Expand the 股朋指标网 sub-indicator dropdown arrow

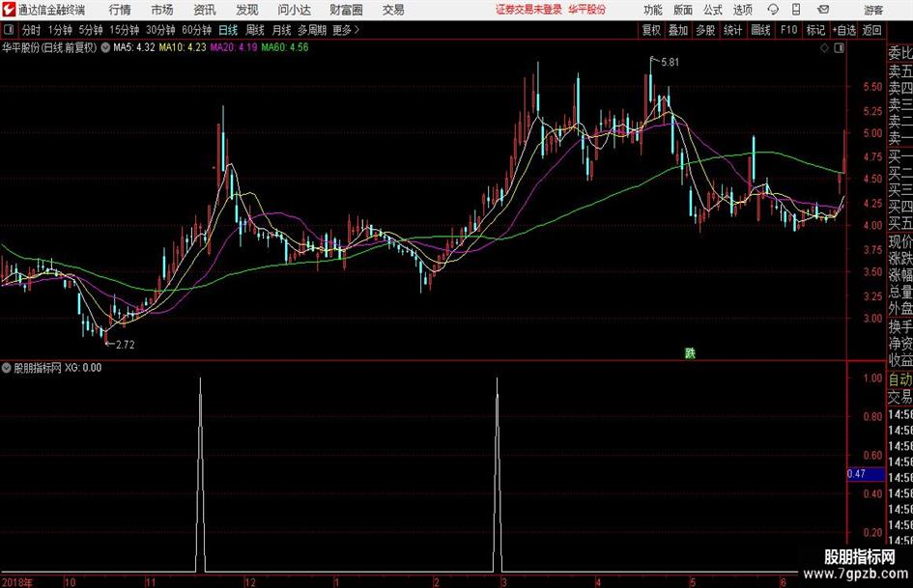click(7, 368)
